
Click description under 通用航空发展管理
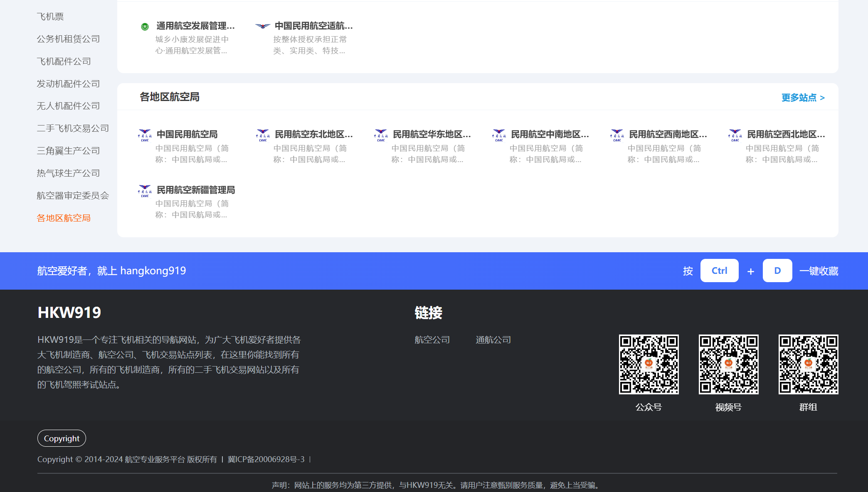point(192,45)
